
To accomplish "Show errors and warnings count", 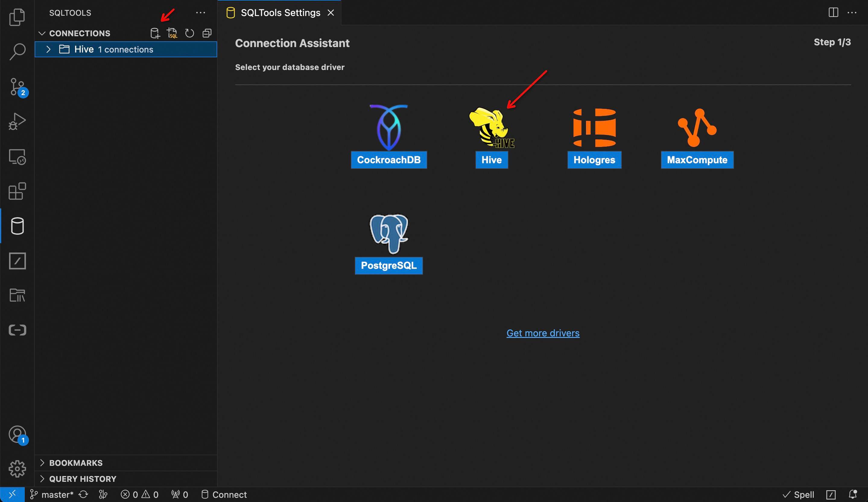I will click(140, 494).
